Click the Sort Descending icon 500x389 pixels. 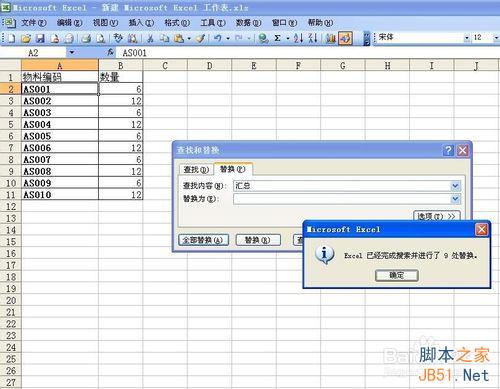click(x=312, y=38)
